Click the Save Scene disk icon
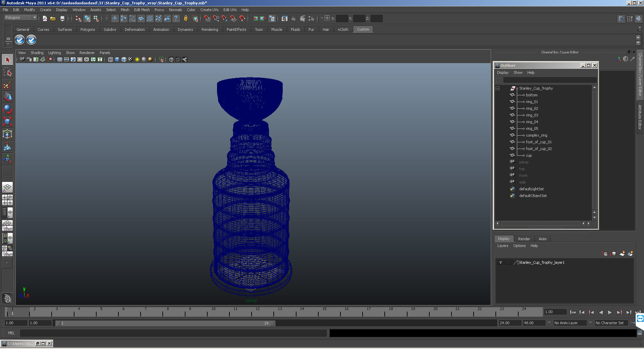This screenshot has width=644, height=349. (62, 18)
